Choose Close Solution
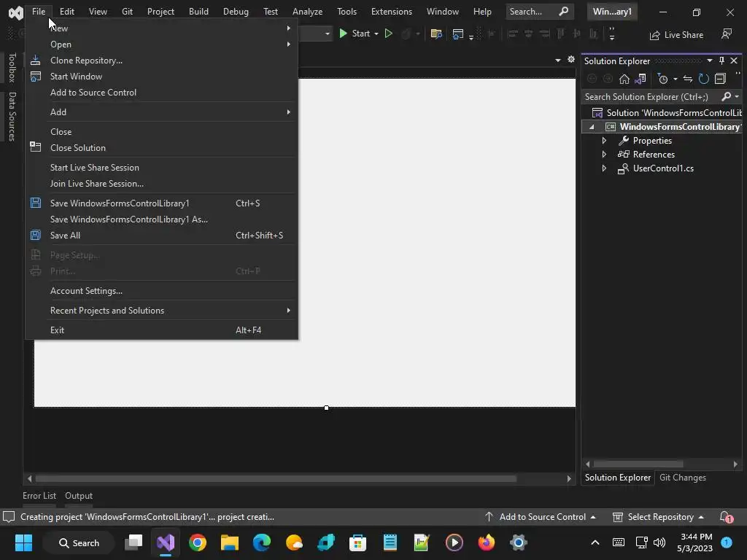Image resolution: width=747 pixels, height=560 pixels. pos(162,147)
